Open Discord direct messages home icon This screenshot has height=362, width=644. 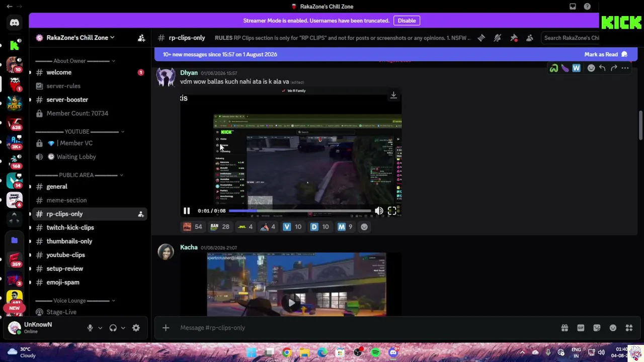pos(15,23)
